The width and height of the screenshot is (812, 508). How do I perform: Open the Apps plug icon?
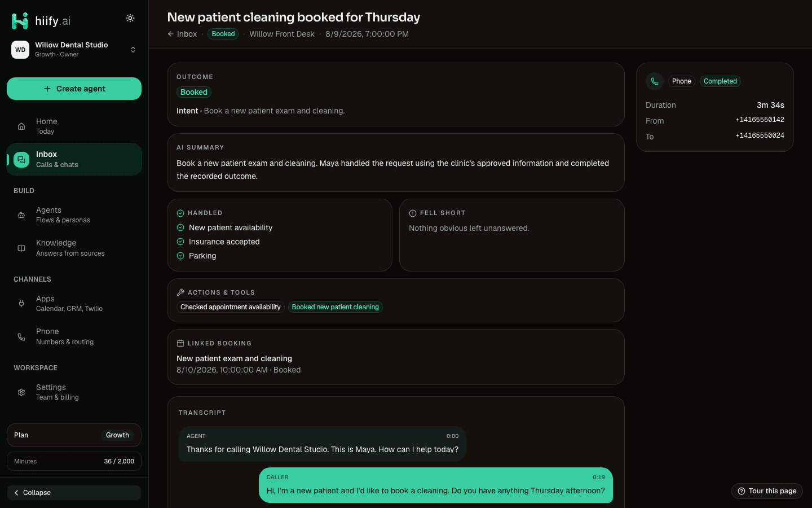click(x=21, y=304)
